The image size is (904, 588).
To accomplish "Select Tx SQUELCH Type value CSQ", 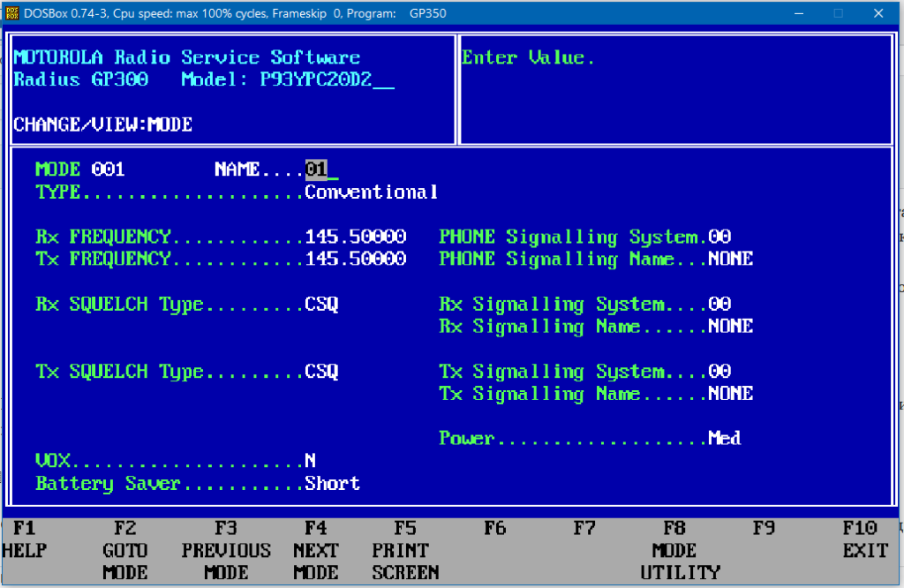I will 321,371.
